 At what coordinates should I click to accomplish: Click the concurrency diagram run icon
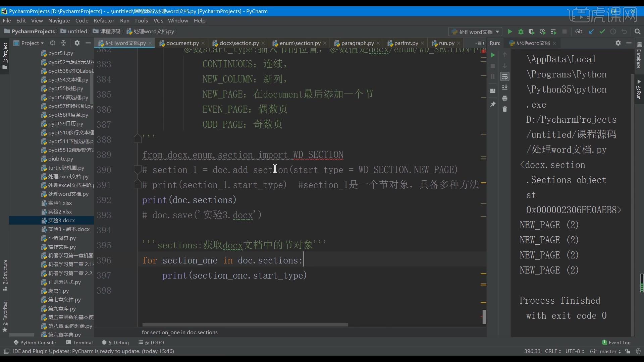[553, 32]
